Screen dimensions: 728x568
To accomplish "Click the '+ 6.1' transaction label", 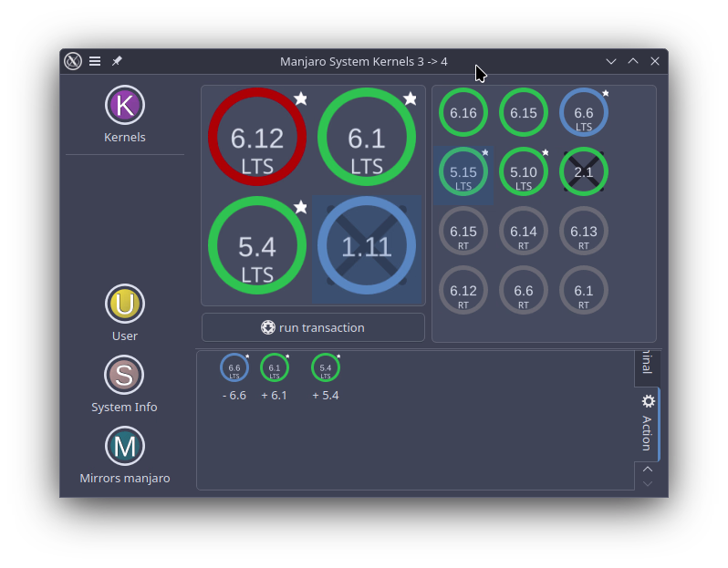I will tap(275, 396).
